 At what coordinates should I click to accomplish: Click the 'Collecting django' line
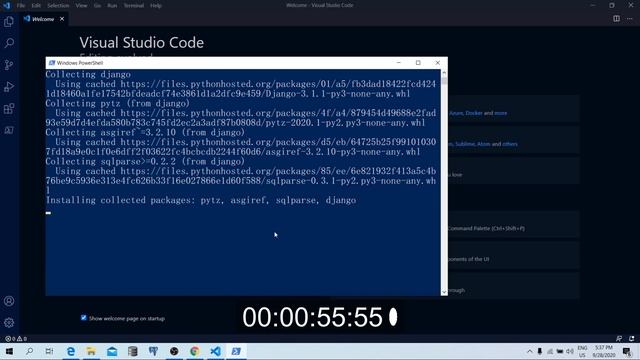coord(88,75)
